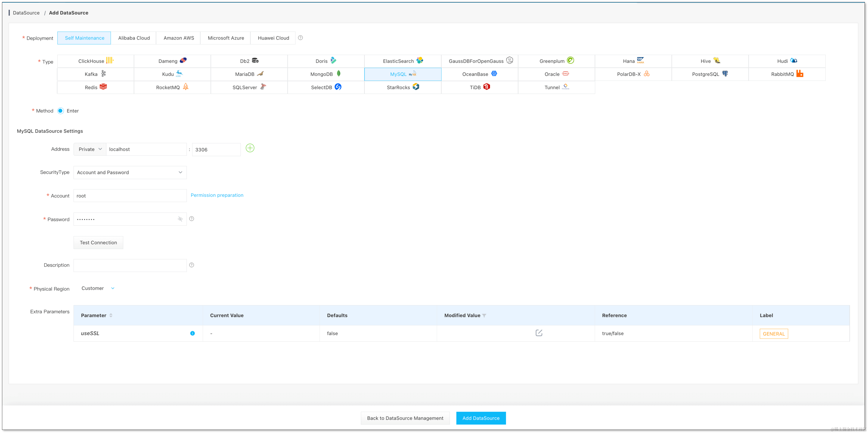The height and width of the screenshot is (433, 868).
Task: Open the Private address type dropdown
Action: (x=90, y=149)
